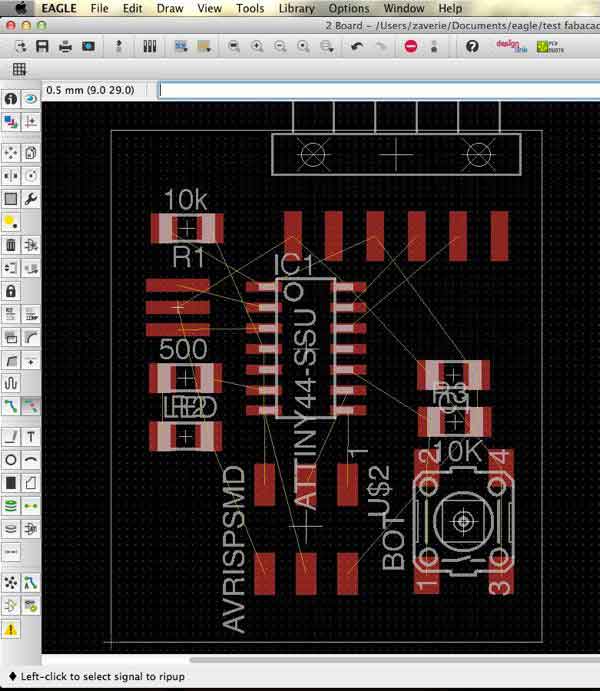Select the Rotate tool
Screen dimensions: 600x691
click(31, 176)
